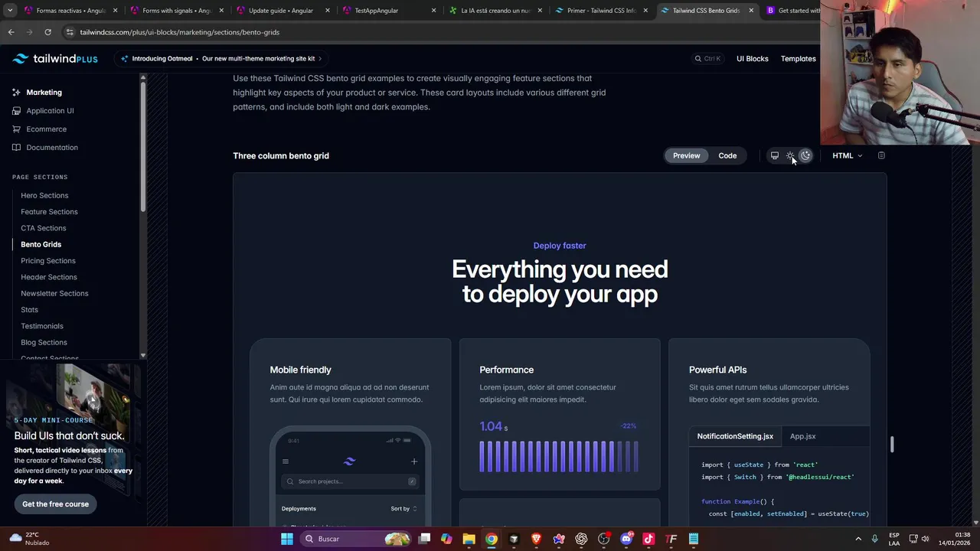The height and width of the screenshot is (551, 980).
Task: Open the Introducing Oatmeal announcement banner
Action: pyautogui.click(x=221, y=59)
